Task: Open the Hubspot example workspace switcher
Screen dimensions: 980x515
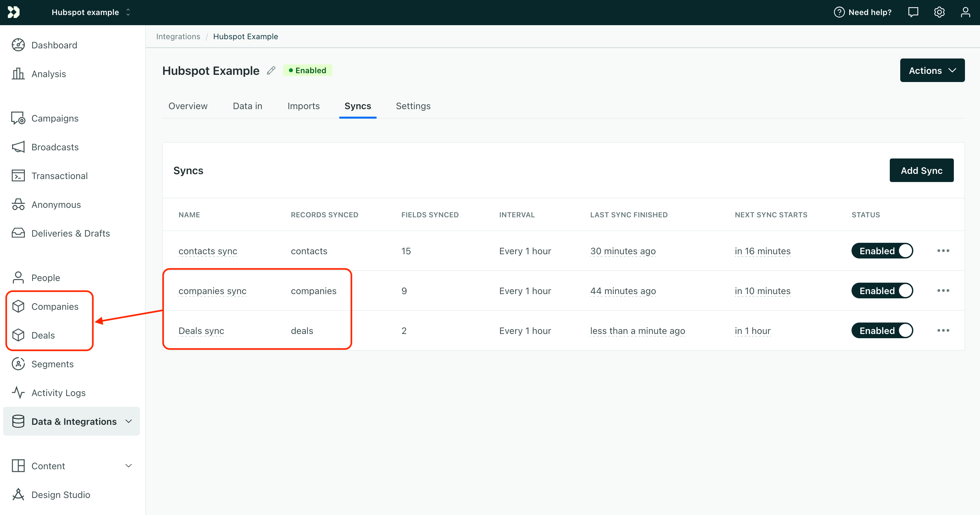Action: pyautogui.click(x=91, y=12)
